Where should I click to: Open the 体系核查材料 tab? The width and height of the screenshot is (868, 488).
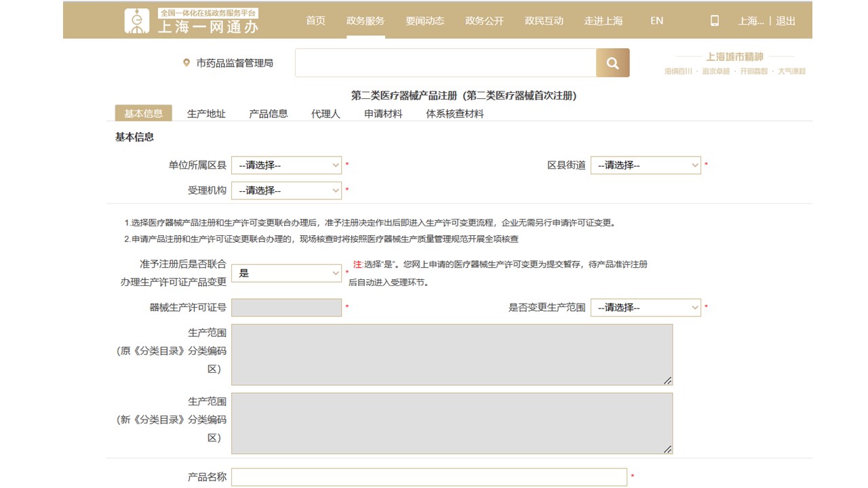(454, 114)
